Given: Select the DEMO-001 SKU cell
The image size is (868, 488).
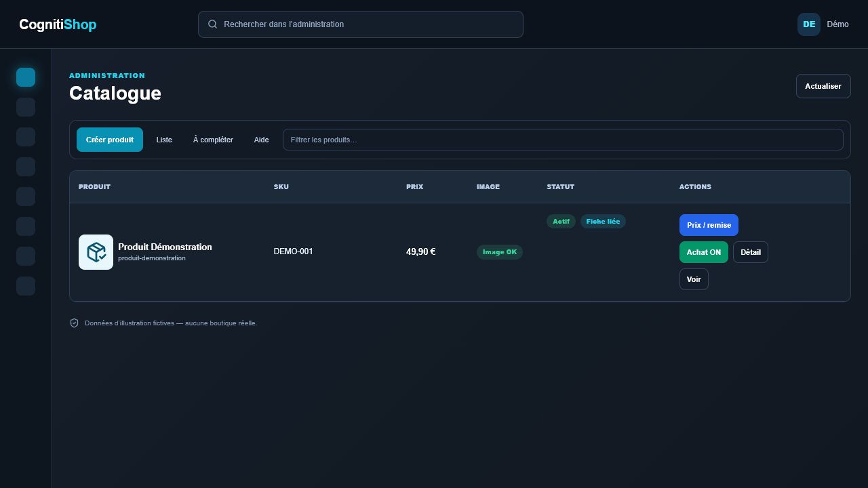Looking at the screenshot, I should click(293, 251).
